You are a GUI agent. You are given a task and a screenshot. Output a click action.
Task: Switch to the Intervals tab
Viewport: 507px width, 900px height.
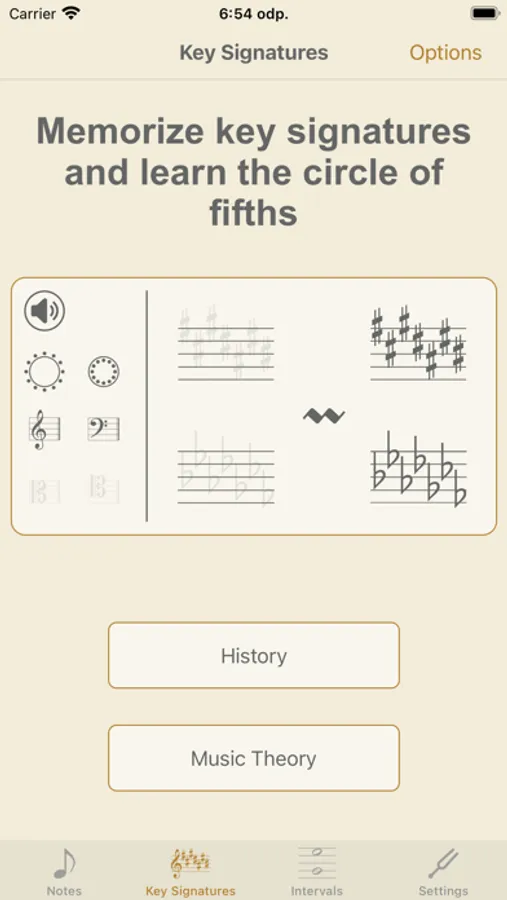coord(316,872)
